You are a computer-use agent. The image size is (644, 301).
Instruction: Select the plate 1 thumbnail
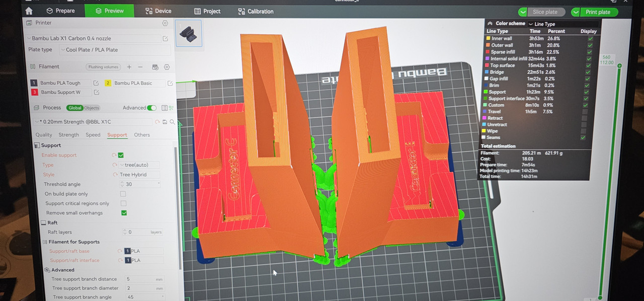[x=189, y=33]
